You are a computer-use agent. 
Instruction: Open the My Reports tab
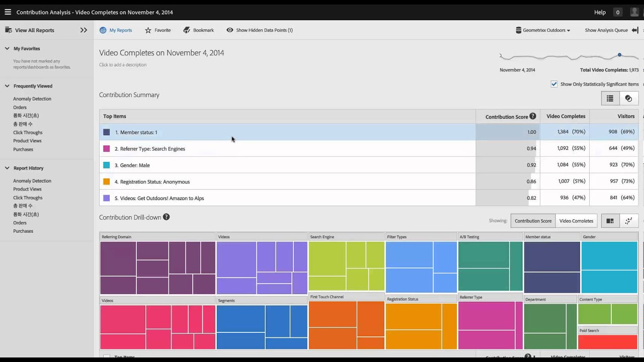coord(116,30)
